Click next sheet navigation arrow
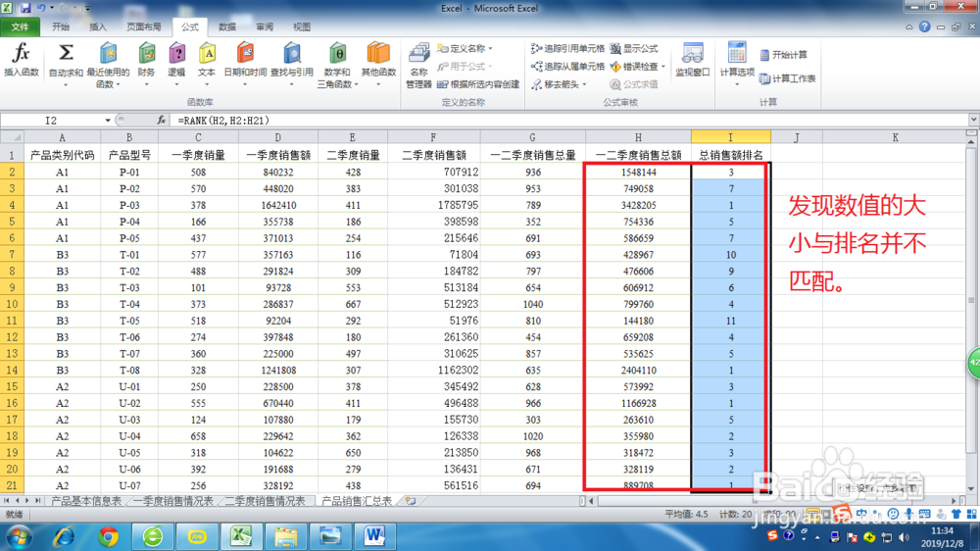980x551 pixels. [x=26, y=501]
